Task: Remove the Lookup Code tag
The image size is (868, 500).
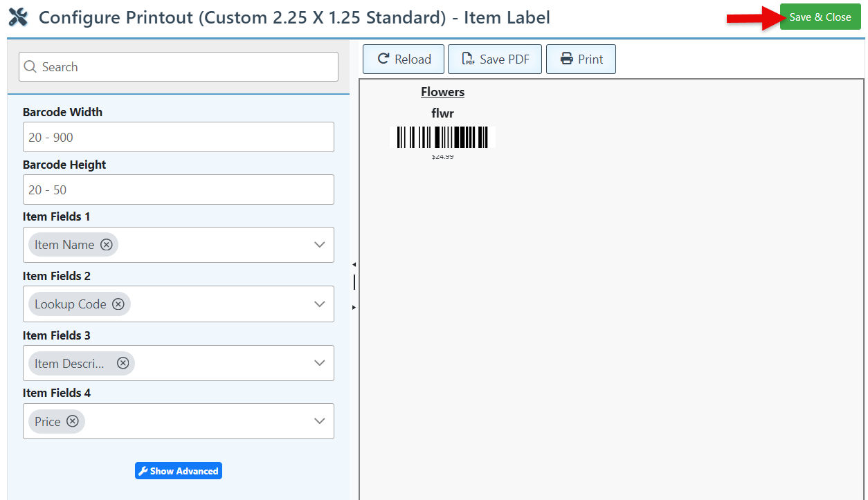Action: (118, 304)
